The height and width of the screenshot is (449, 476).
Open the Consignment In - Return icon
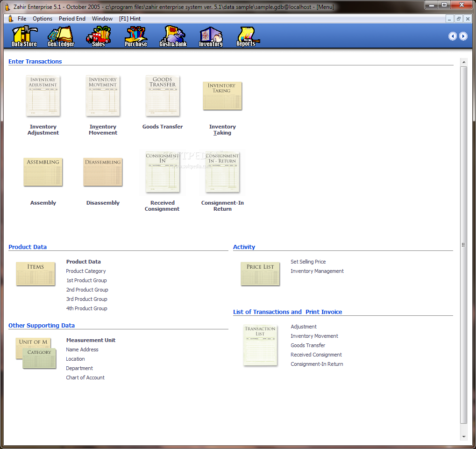222,172
